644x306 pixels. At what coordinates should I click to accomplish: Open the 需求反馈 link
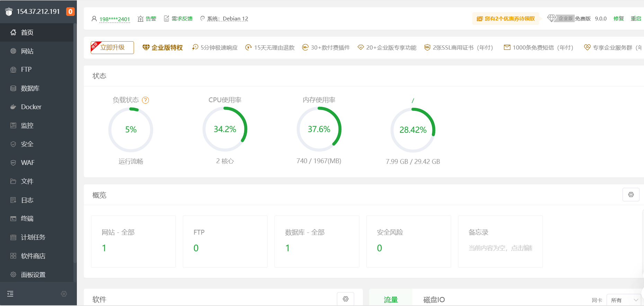pyautogui.click(x=182, y=19)
